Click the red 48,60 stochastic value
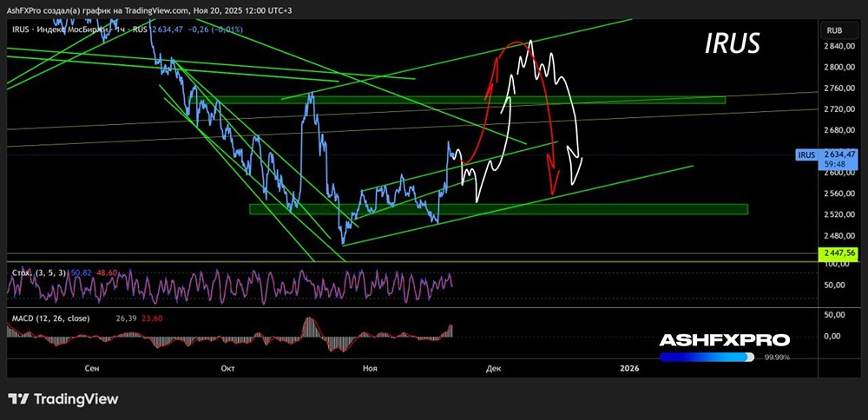This screenshot has width=868, height=420. click(x=108, y=273)
